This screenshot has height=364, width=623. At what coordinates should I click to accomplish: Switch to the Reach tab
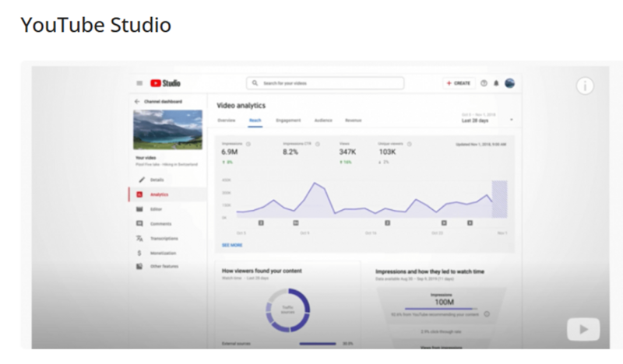(x=255, y=121)
